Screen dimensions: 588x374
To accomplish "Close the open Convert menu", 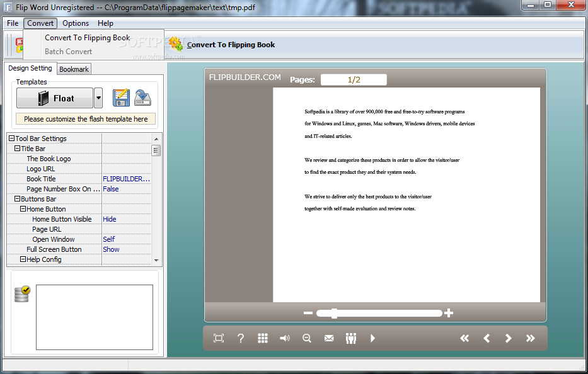I will click(40, 23).
